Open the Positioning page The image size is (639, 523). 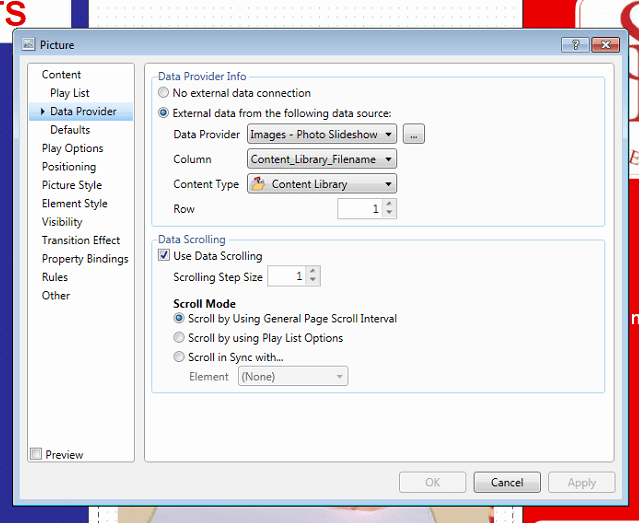coord(69,167)
